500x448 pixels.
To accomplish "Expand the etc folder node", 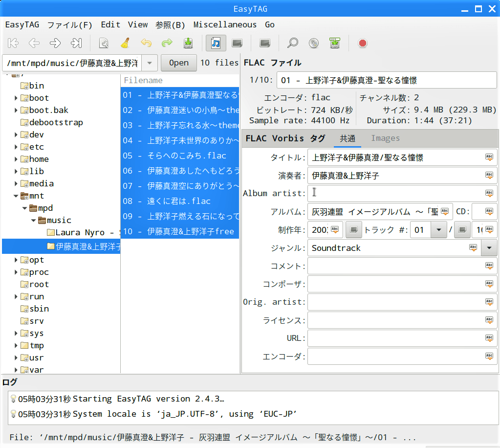I will pos(16,147).
